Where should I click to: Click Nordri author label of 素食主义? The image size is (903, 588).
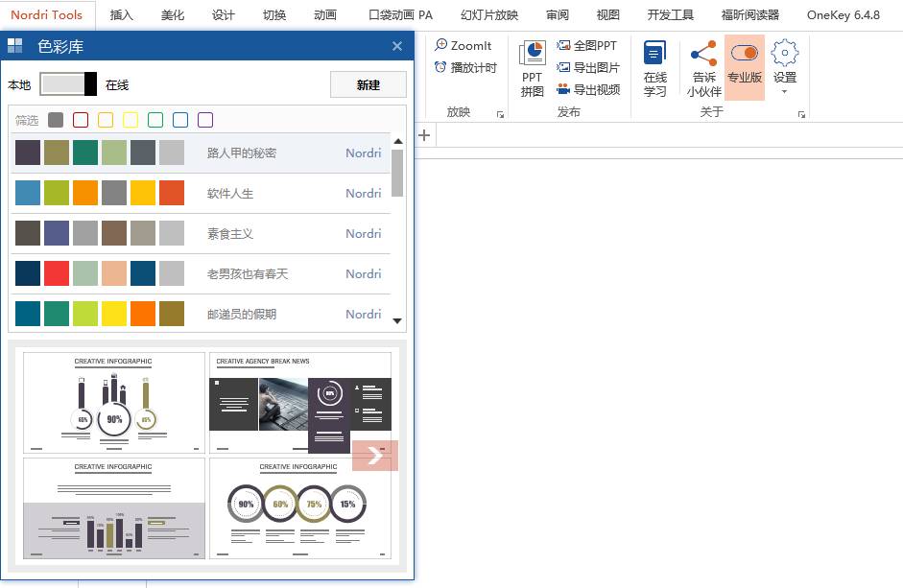(364, 234)
